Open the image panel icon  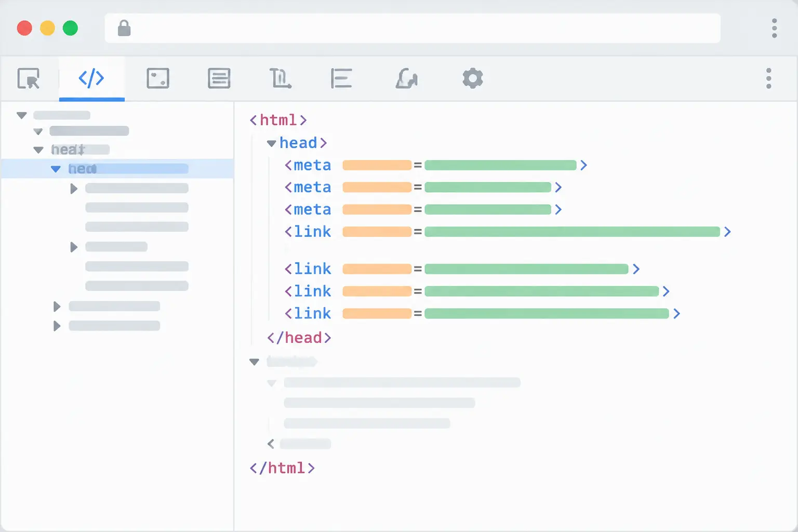pyautogui.click(x=158, y=78)
